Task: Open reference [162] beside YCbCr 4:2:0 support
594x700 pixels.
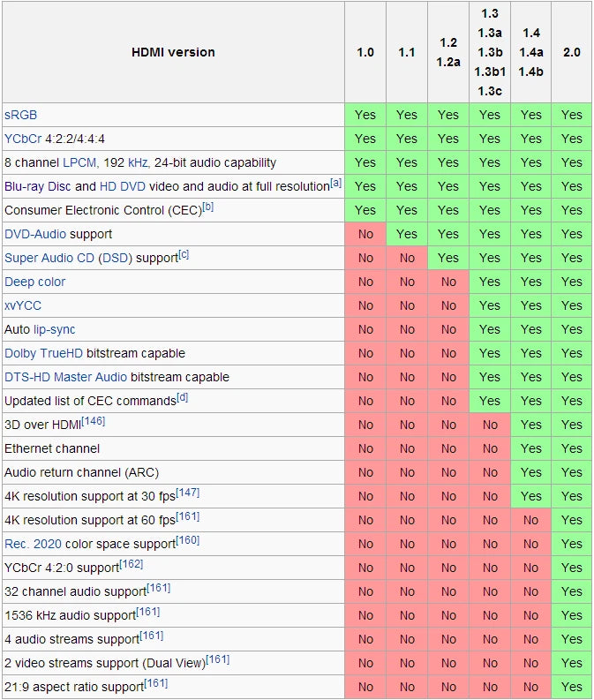Action: coord(132,564)
